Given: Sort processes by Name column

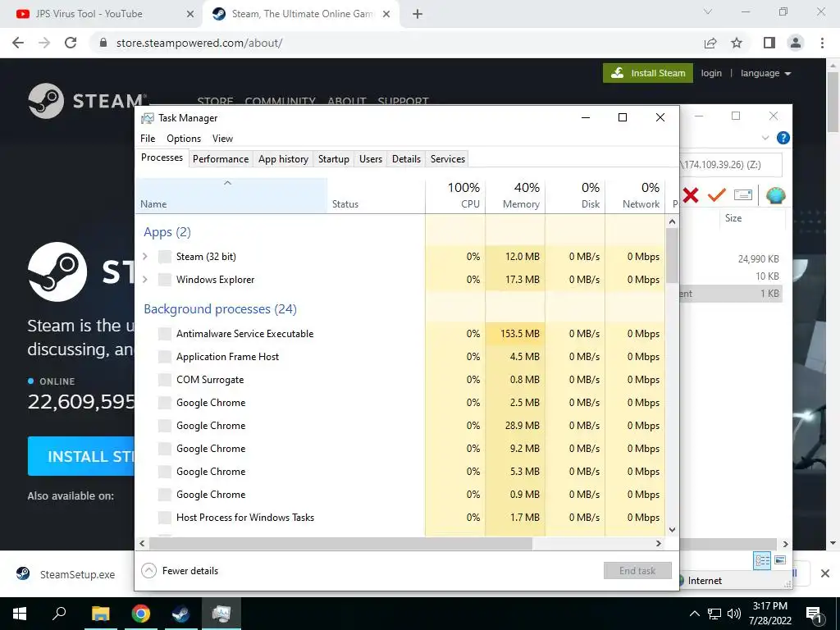Looking at the screenshot, I should click(231, 196).
